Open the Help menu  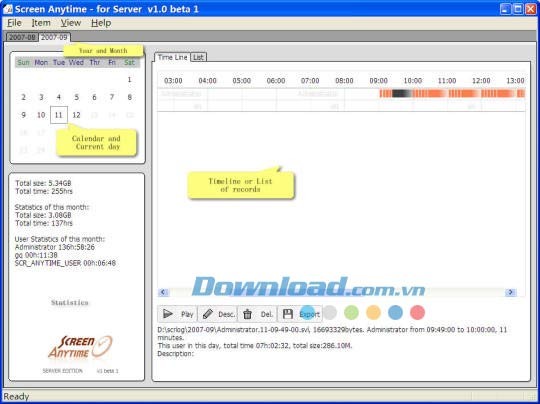pos(101,23)
